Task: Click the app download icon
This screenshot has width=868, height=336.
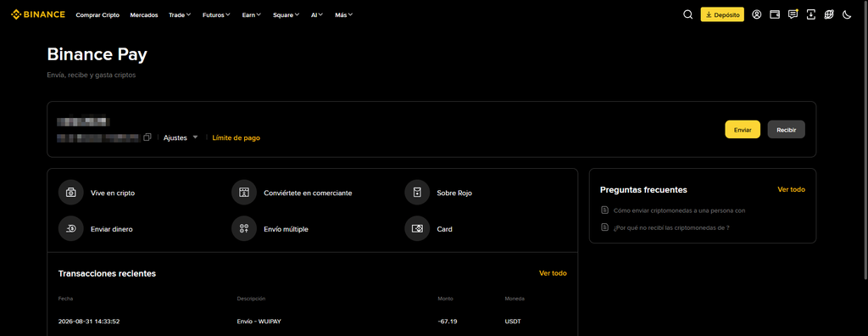Action: [x=811, y=15]
